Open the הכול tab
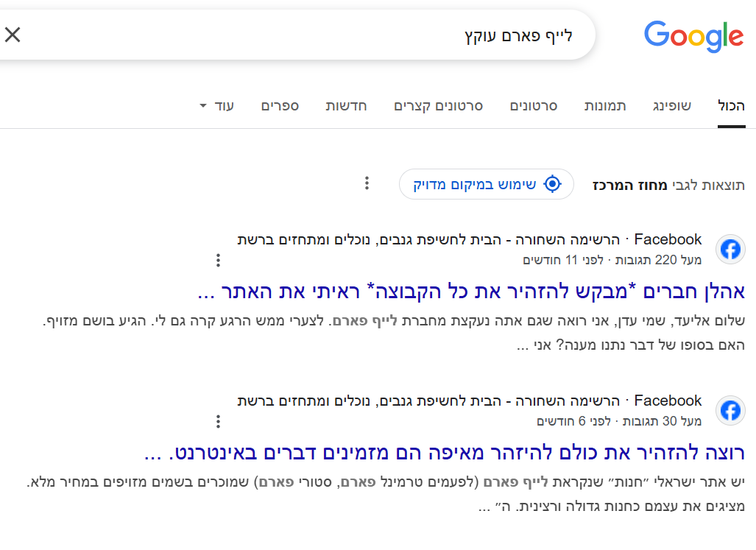Image resolution: width=756 pixels, height=550 pixels. (731, 106)
